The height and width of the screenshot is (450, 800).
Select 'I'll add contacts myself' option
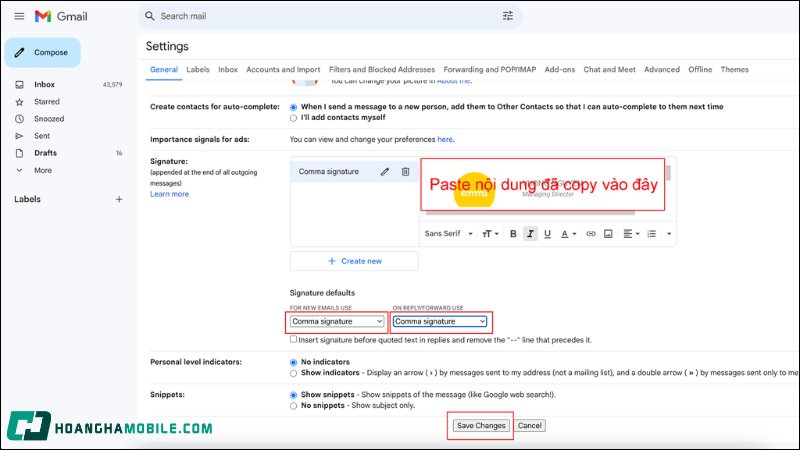click(293, 117)
